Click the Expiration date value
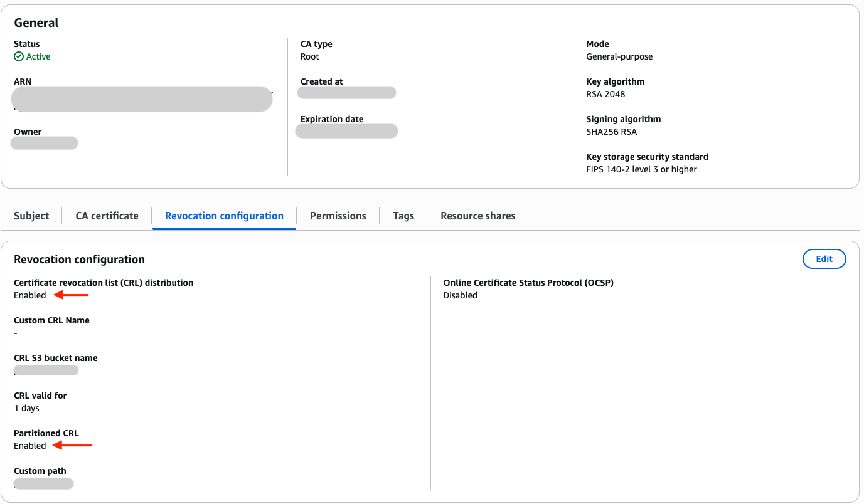The image size is (864, 504). coord(346,130)
